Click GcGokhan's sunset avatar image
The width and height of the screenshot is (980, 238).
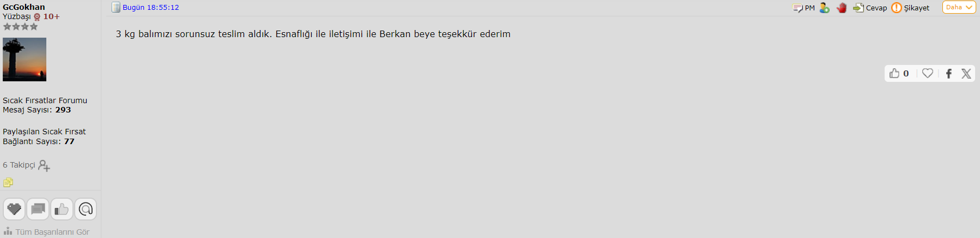(x=25, y=59)
